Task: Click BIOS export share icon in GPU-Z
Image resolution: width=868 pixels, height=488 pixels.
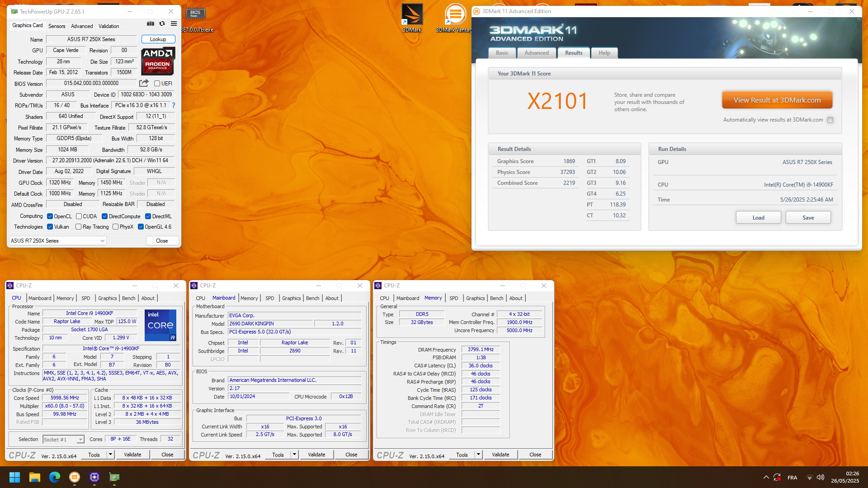Action: (x=144, y=83)
